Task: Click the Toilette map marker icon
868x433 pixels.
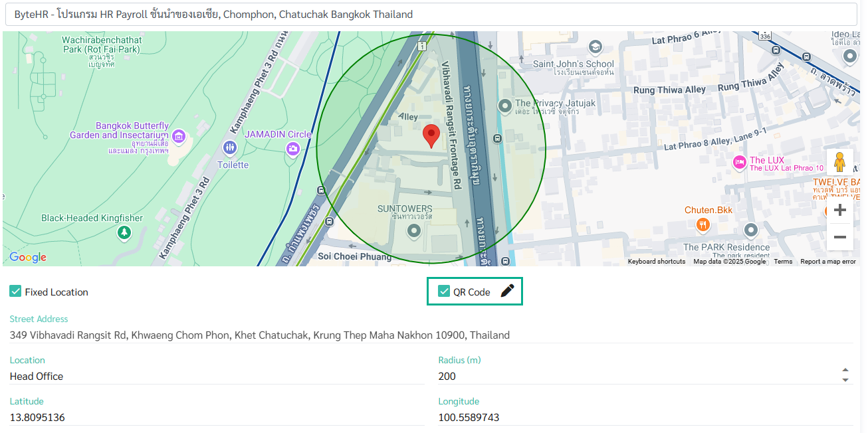Action: pos(230,147)
